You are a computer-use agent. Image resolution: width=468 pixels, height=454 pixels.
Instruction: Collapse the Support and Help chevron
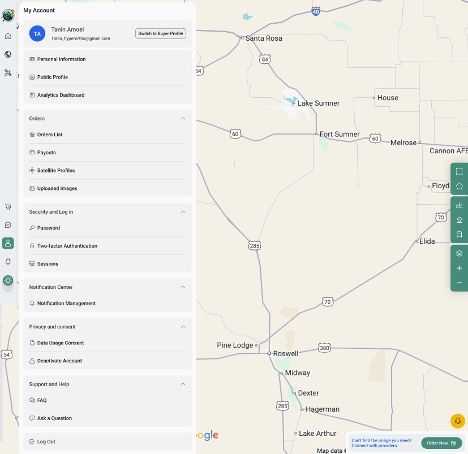183,384
